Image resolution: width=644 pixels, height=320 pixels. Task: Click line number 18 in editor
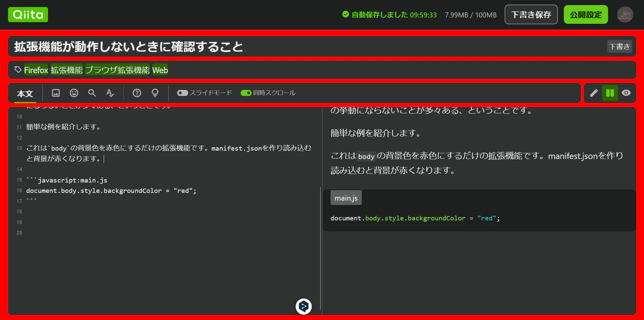[x=19, y=212]
